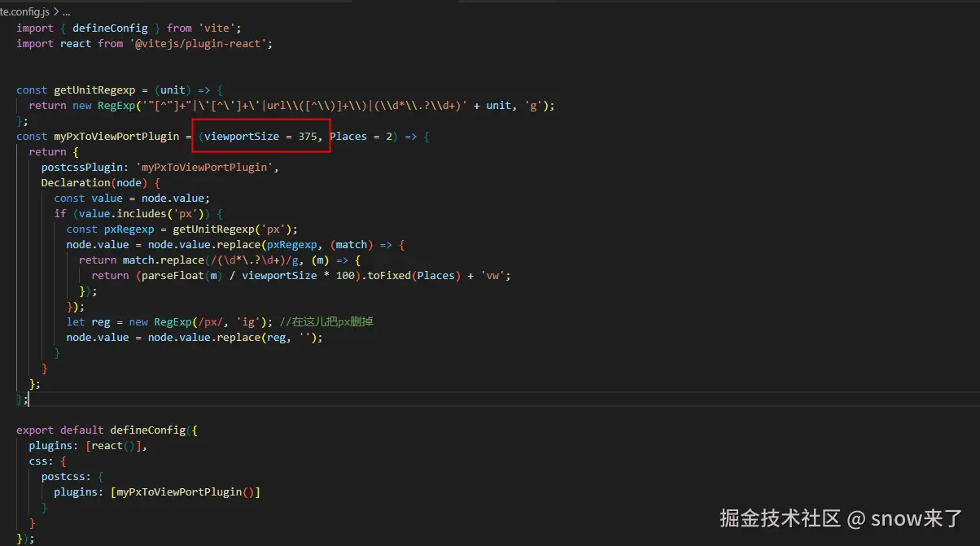Click "import react from" statement
Image resolution: width=980 pixels, height=546 pixels.
coord(69,43)
